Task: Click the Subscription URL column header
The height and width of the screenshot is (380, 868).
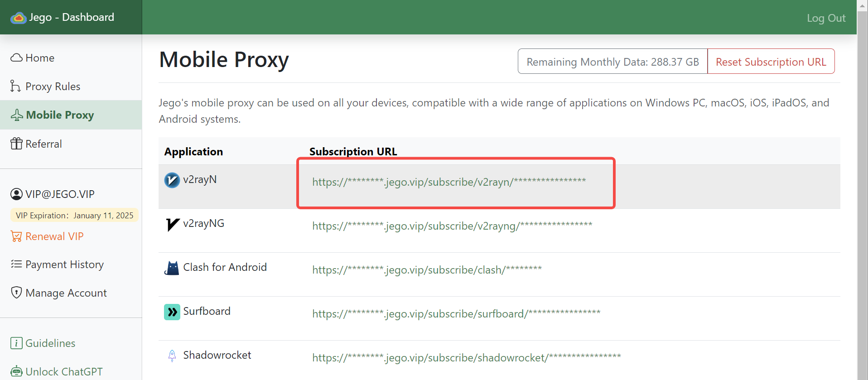Action: [353, 151]
